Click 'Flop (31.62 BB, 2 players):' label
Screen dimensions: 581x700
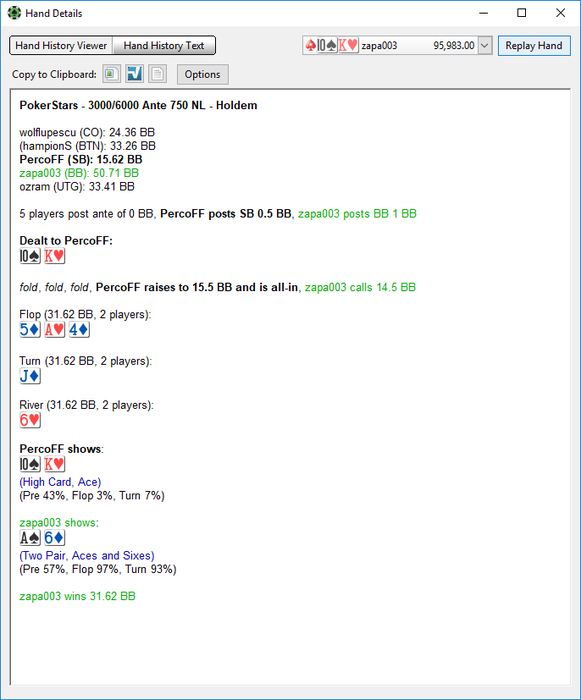pyautogui.click(x=85, y=314)
